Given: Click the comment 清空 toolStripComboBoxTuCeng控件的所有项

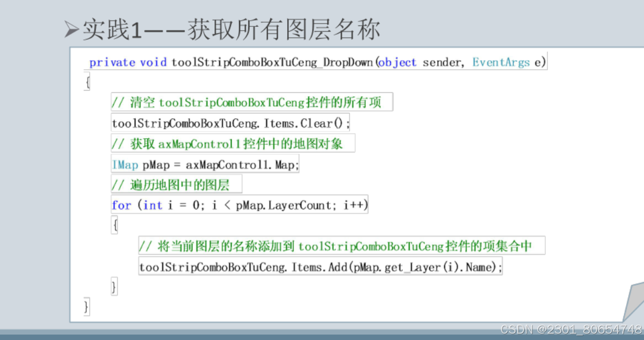Looking at the screenshot, I should 252,102.
